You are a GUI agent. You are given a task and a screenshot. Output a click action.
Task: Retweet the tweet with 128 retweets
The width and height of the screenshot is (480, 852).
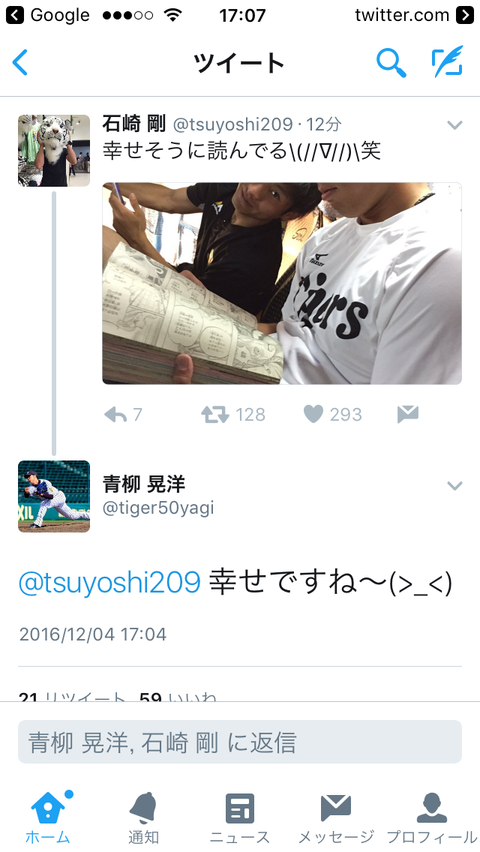(x=215, y=415)
